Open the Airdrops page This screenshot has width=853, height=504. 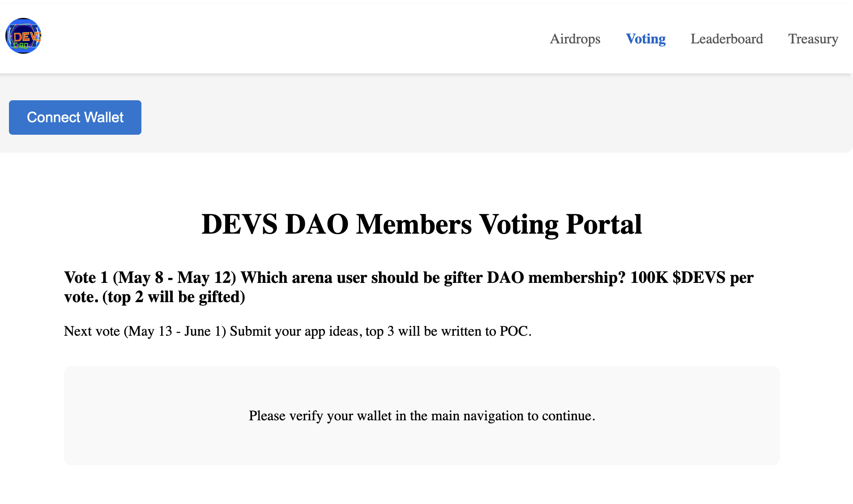click(x=575, y=39)
